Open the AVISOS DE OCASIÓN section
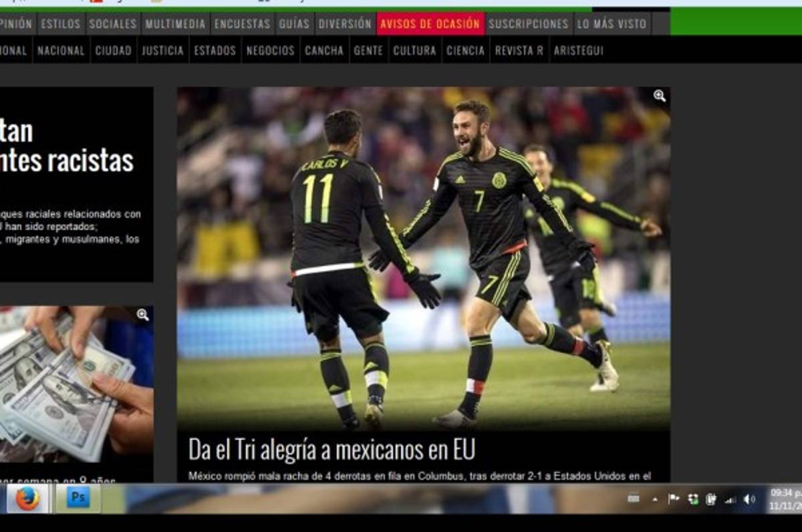 point(430,23)
